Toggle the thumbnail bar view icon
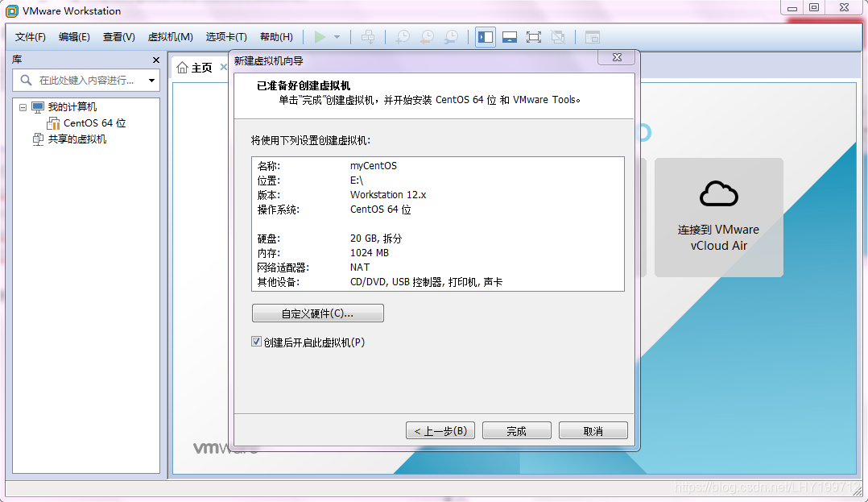 click(509, 37)
